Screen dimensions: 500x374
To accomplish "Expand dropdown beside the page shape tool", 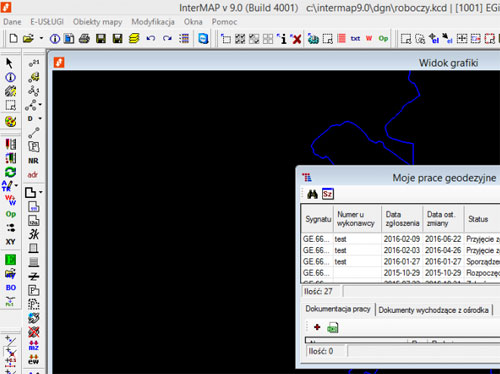I will pos(41,192).
